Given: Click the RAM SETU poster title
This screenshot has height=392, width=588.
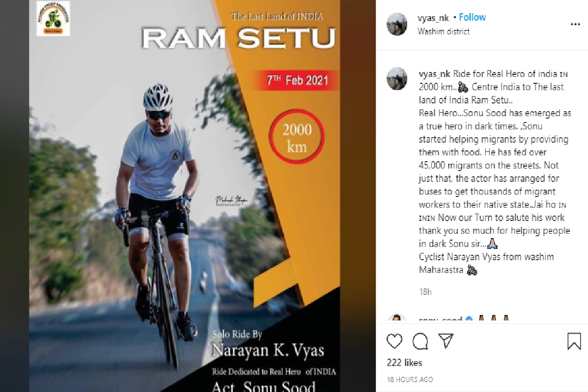Looking at the screenshot, I should pyautogui.click(x=238, y=37).
